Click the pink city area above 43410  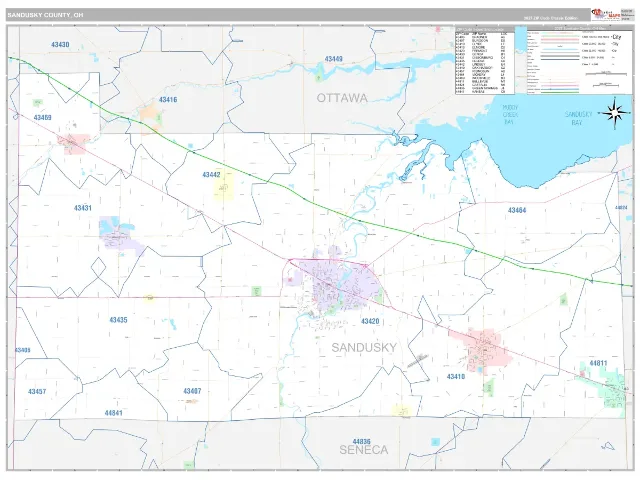point(482,351)
